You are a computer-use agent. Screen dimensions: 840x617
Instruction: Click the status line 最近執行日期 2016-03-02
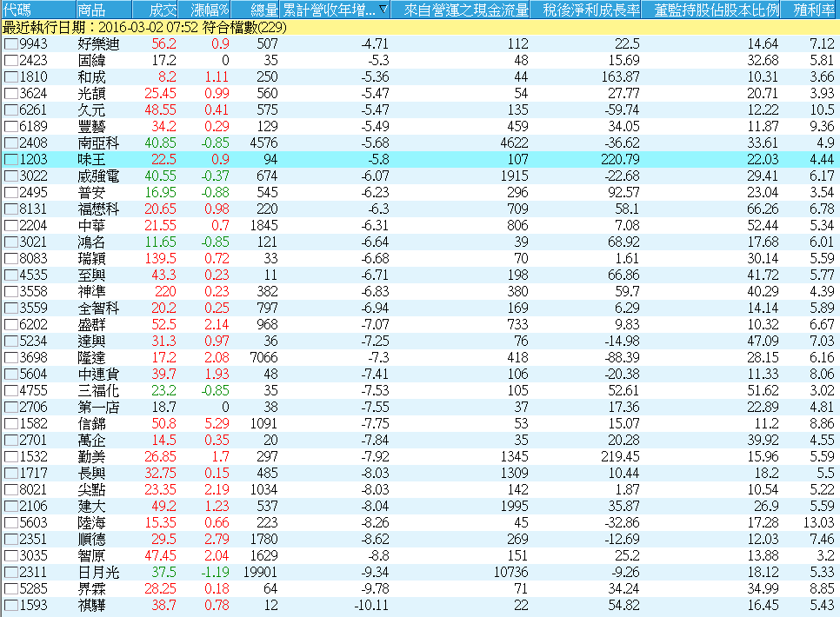coord(144,27)
